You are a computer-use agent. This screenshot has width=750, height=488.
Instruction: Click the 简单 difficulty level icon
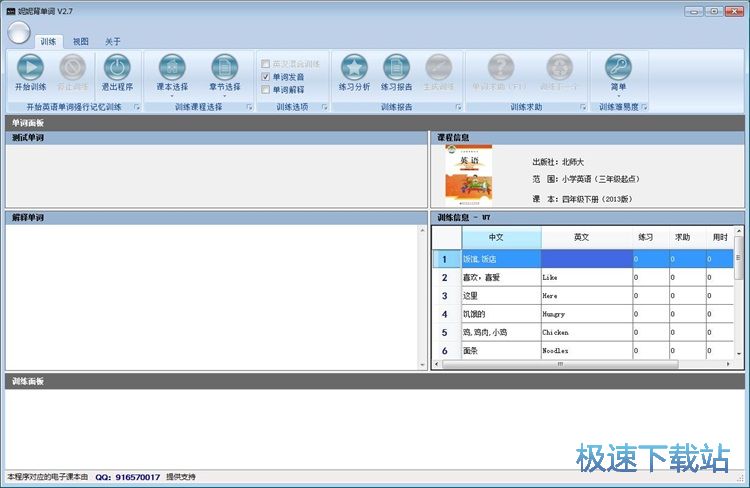(x=617, y=68)
